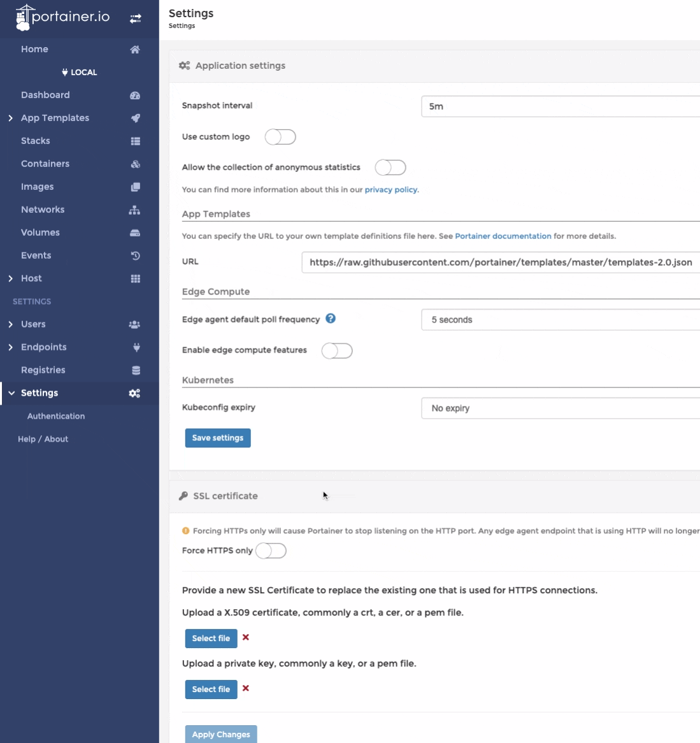Click the sidebar toggle arrows icon
This screenshot has height=743, width=700.
point(135,18)
